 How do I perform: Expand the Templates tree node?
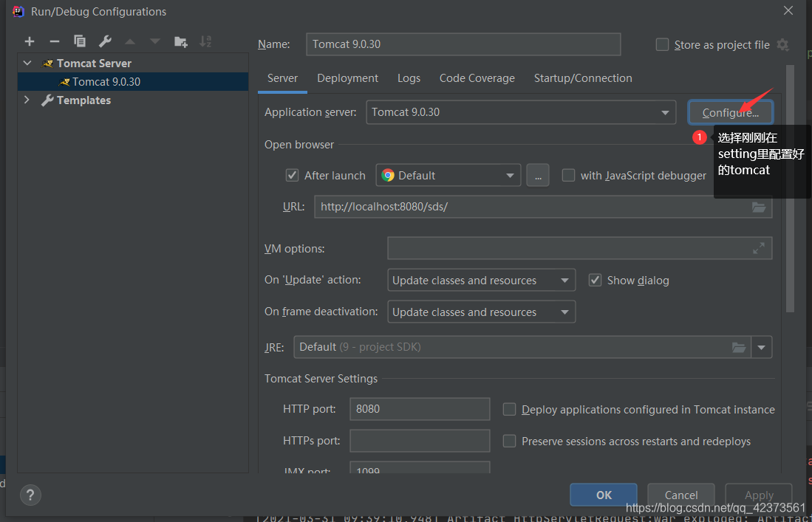(27, 100)
